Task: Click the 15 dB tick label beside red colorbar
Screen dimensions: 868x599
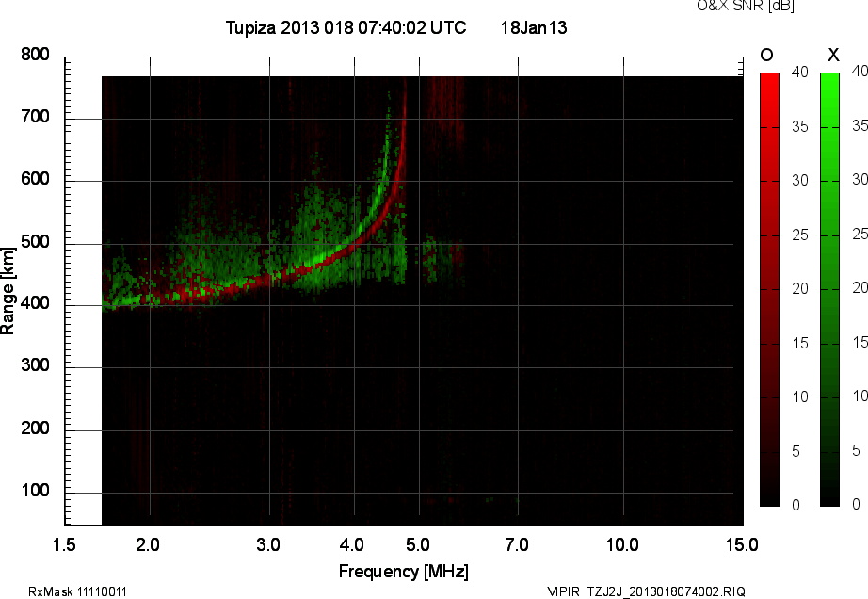Action: click(x=800, y=343)
